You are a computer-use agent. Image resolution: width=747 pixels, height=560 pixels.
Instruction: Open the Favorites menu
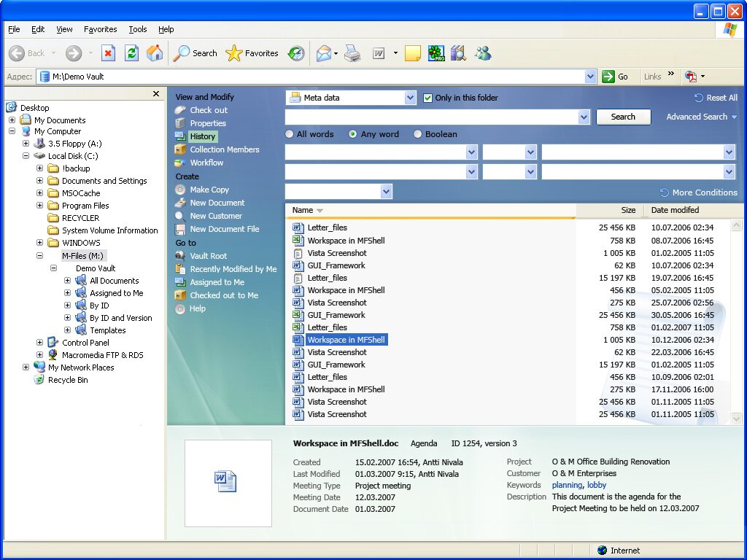coord(100,29)
